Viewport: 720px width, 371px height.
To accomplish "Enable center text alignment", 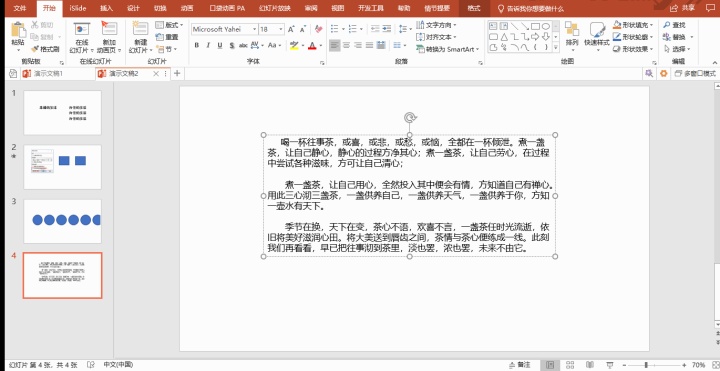I will pyautogui.click(x=346, y=45).
